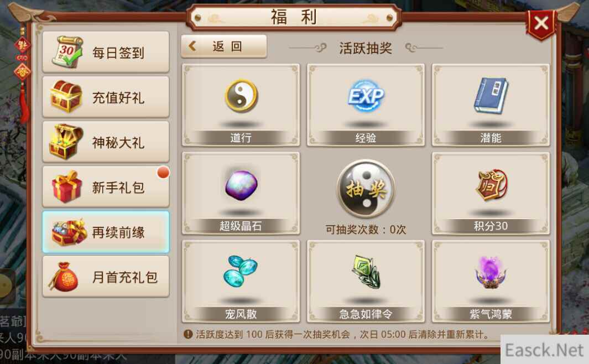Select the 急急如律令 talisman reward
Viewport: 589px width, 364px height.
pyautogui.click(x=366, y=282)
